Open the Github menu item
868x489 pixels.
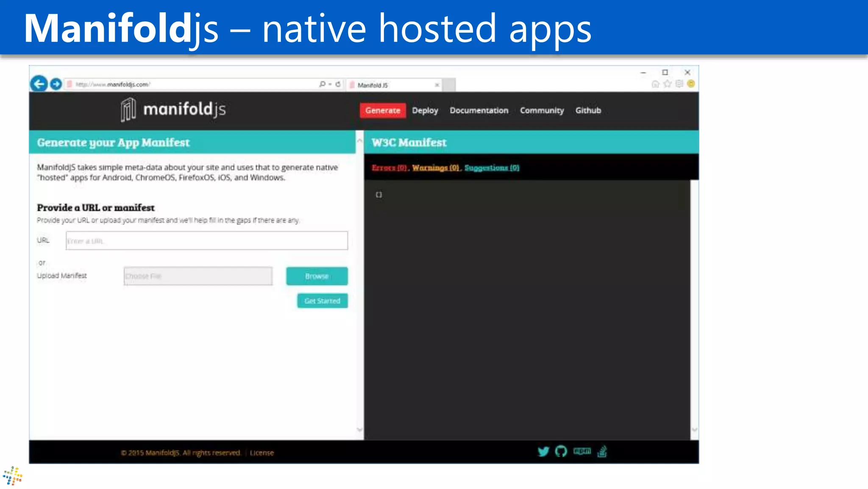pyautogui.click(x=588, y=110)
